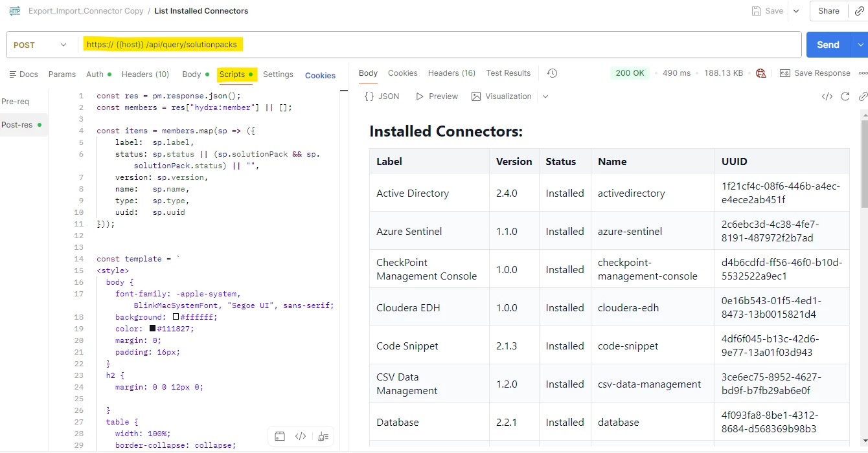Image resolution: width=868 pixels, height=453 pixels.
Task: Switch to the Params tab
Action: 62,74
